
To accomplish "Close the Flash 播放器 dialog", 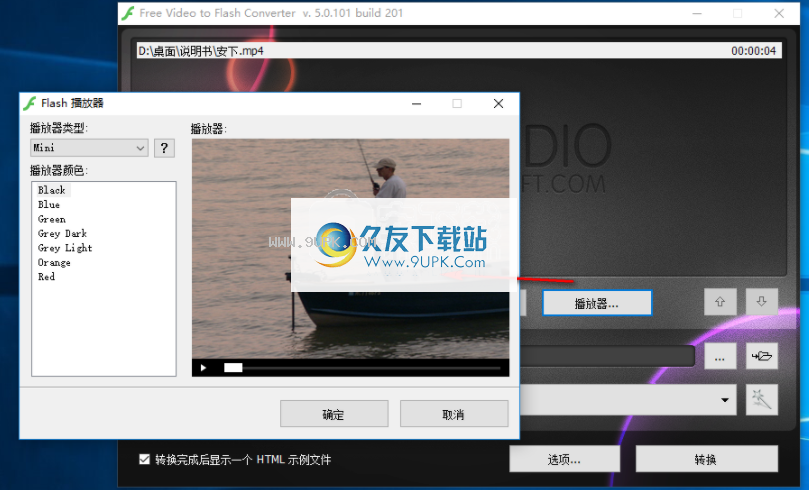I will 498,104.
